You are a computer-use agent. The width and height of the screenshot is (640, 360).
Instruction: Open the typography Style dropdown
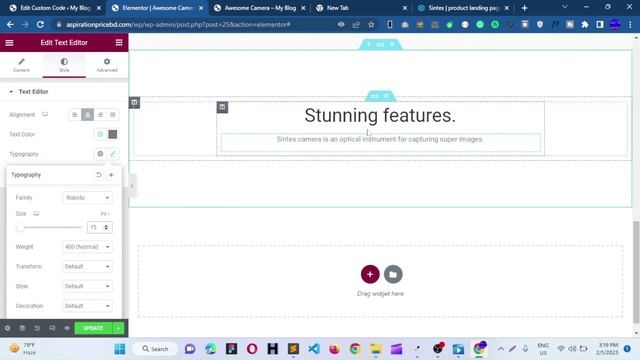click(87, 286)
